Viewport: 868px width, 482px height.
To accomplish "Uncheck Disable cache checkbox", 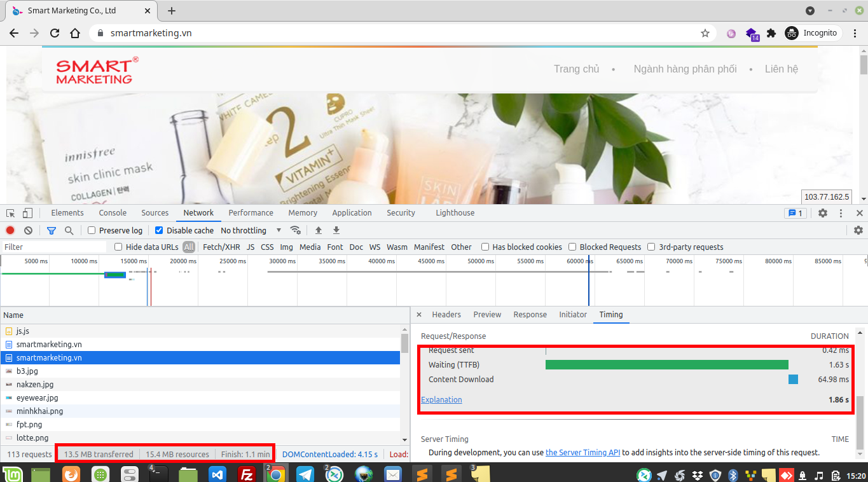I will pos(159,230).
